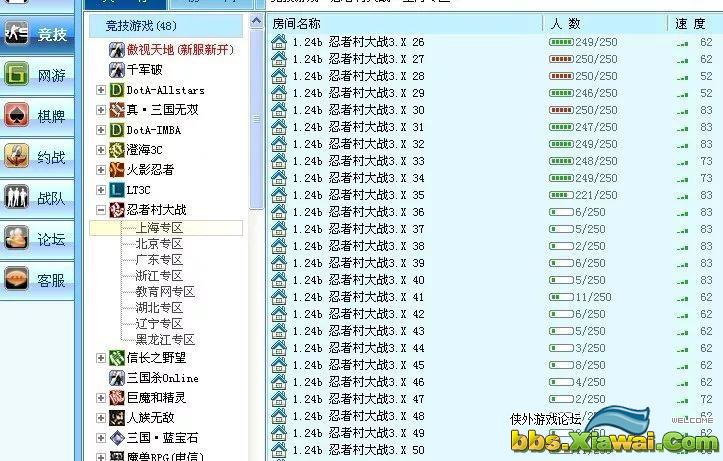Click the house icon for room 忍者村大战3.X 26
Viewport: 723px width, 461px height.
click(x=279, y=42)
